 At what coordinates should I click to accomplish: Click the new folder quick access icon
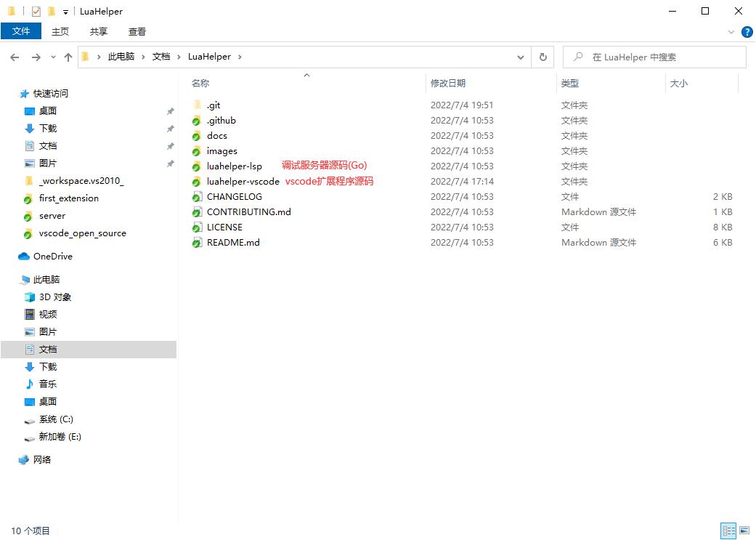click(52, 11)
